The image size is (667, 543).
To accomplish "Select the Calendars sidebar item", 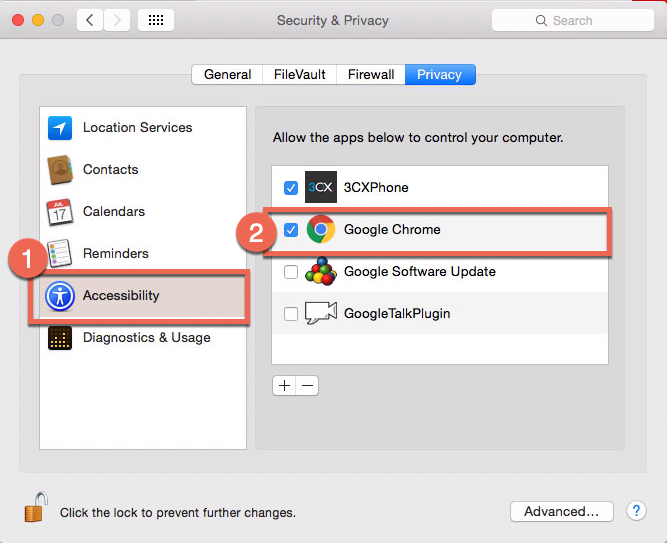I will click(x=113, y=212).
